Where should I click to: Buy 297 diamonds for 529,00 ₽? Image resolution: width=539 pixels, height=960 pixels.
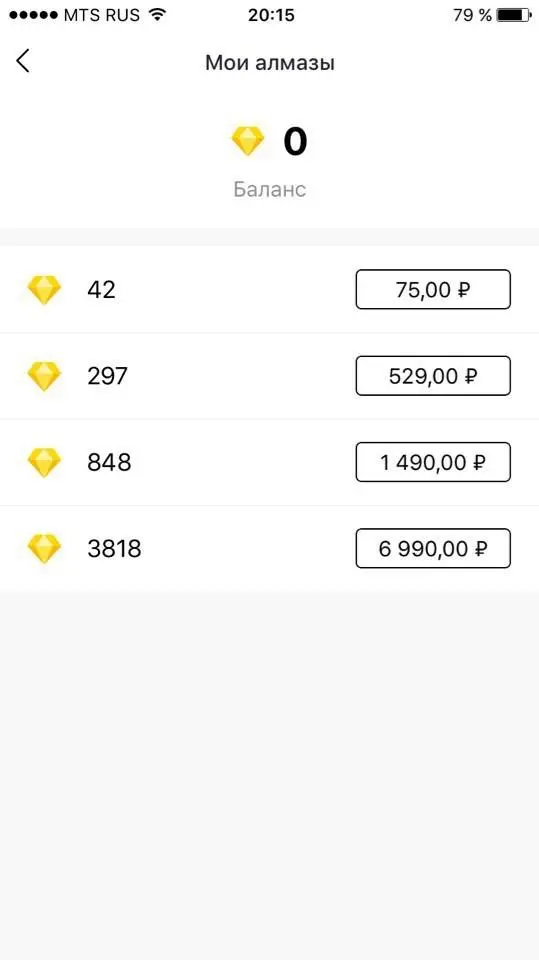click(x=433, y=376)
